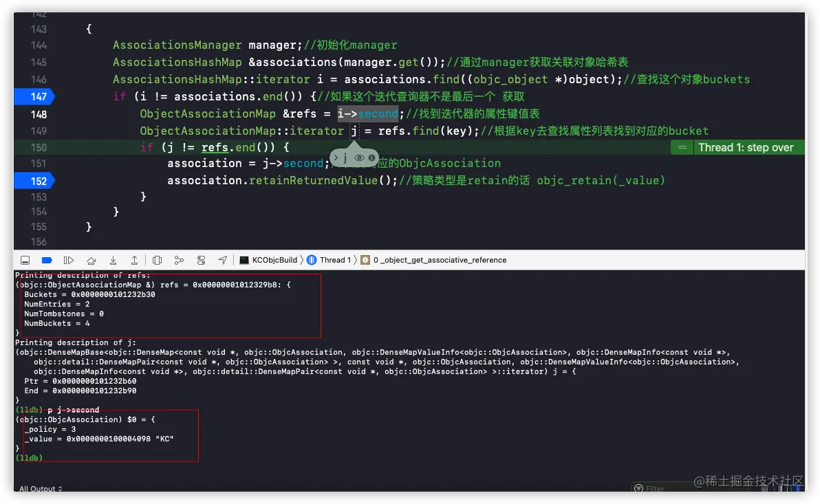Expand variable j in the data tip
Image resolution: width=820 pixels, height=504 pixels.
click(x=336, y=157)
